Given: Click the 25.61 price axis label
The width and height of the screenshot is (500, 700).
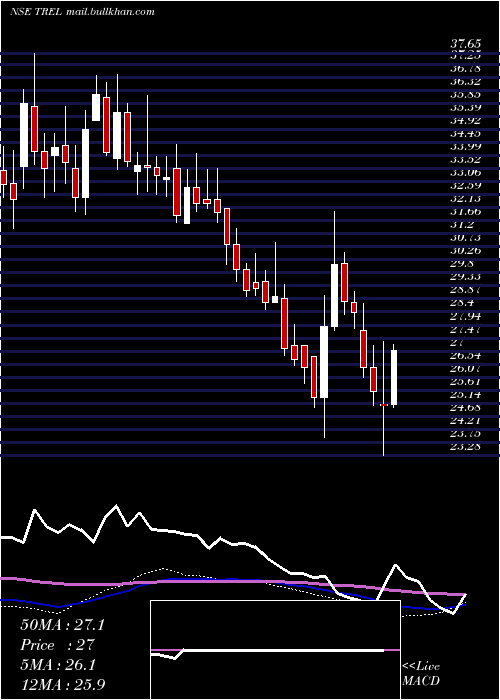Looking at the screenshot, I should pos(465,381).
